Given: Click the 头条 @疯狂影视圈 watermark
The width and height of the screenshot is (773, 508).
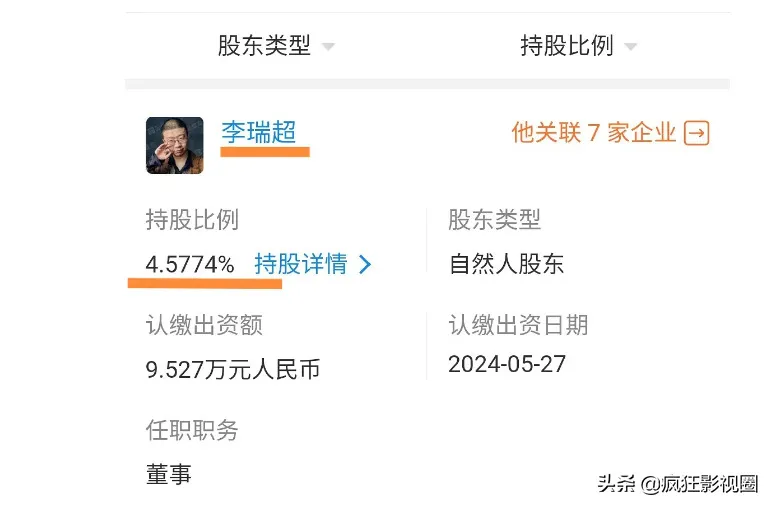Looking at the screenshot, I should pyautogui.click(x=678, y=484).
